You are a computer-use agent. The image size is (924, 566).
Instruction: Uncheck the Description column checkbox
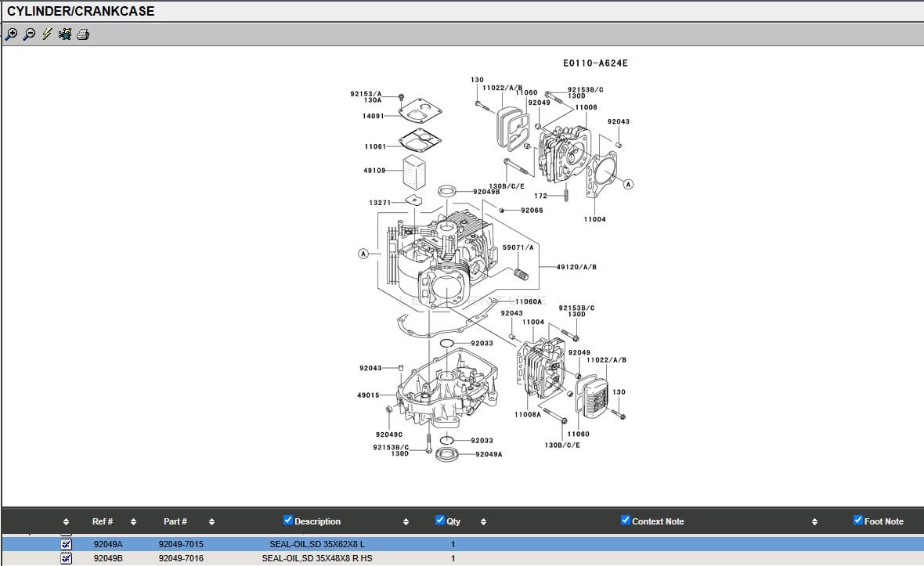[287, 521]
